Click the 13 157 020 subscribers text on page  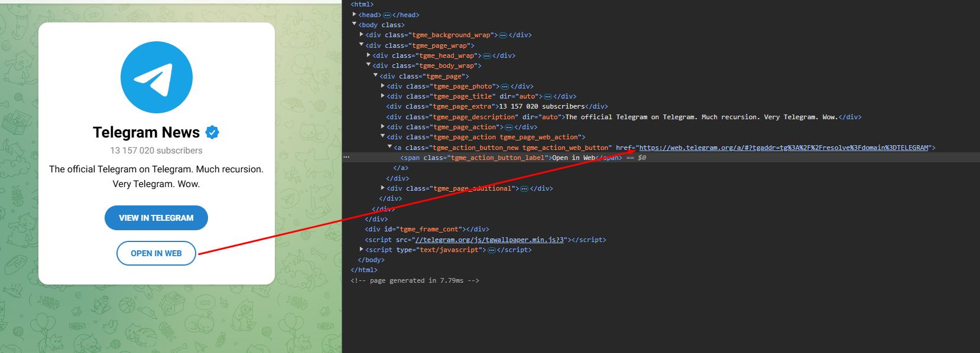pos(156,151)
